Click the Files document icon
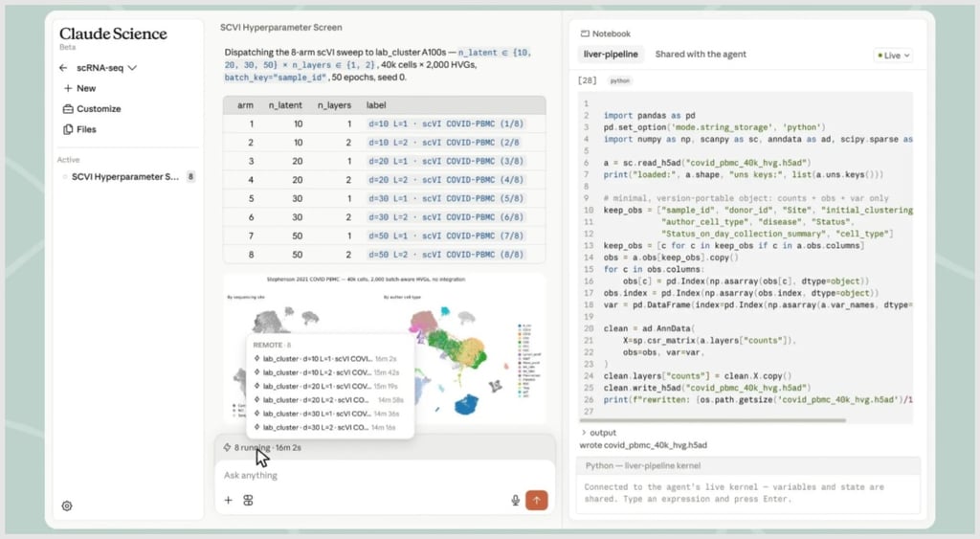Screen dimensions: 980x539 (x=68, y=129)
